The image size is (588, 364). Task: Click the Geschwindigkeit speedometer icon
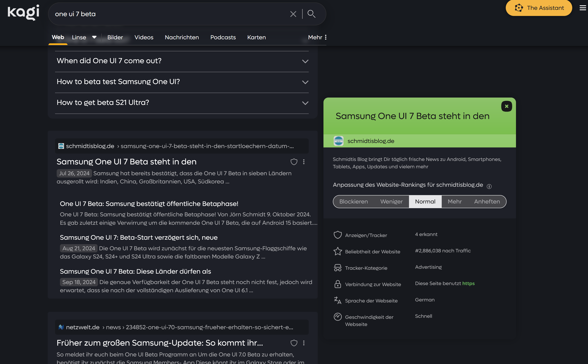pos(338,317)
